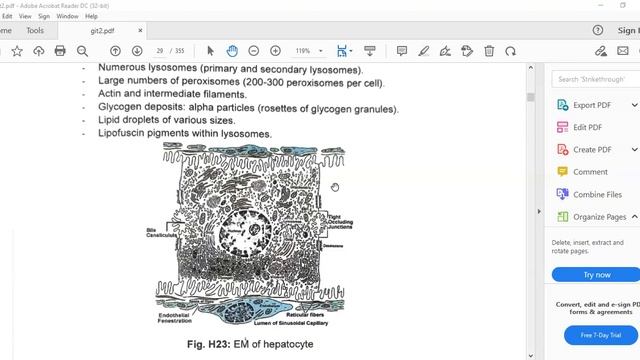Open the Create PDF tool
The height and width of the screenshot is (360, 640).
click(x=584, y=150)
